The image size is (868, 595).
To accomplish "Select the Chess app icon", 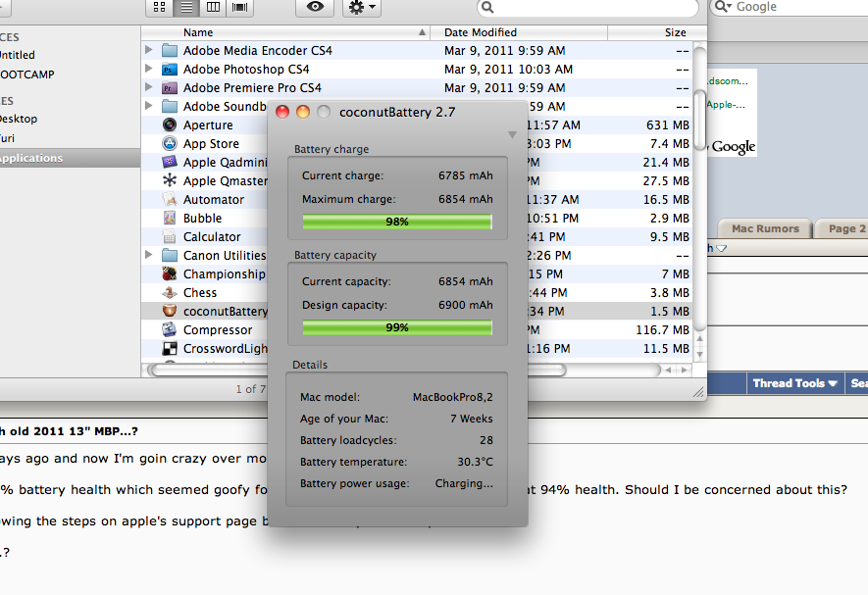I will 170,292.
